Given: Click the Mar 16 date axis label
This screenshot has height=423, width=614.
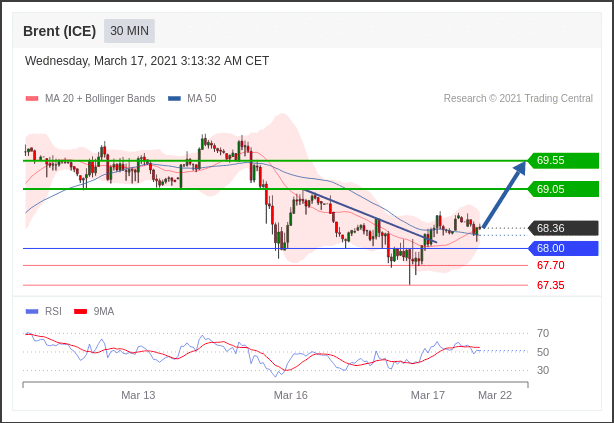Looking at the screenshot, I should coord(290,395).
